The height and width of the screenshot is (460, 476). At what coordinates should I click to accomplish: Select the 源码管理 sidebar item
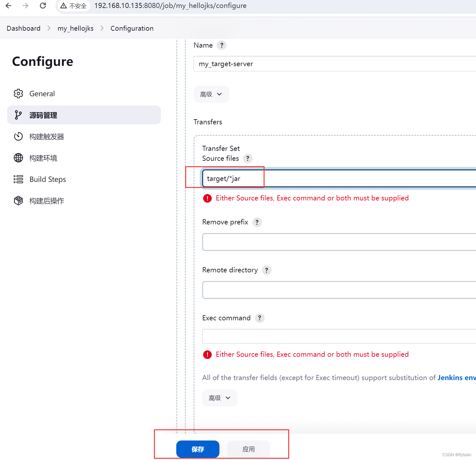84,115
